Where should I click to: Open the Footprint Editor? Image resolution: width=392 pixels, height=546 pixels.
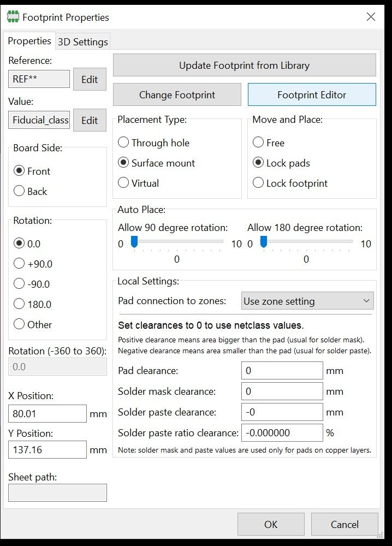click(312, 94)
